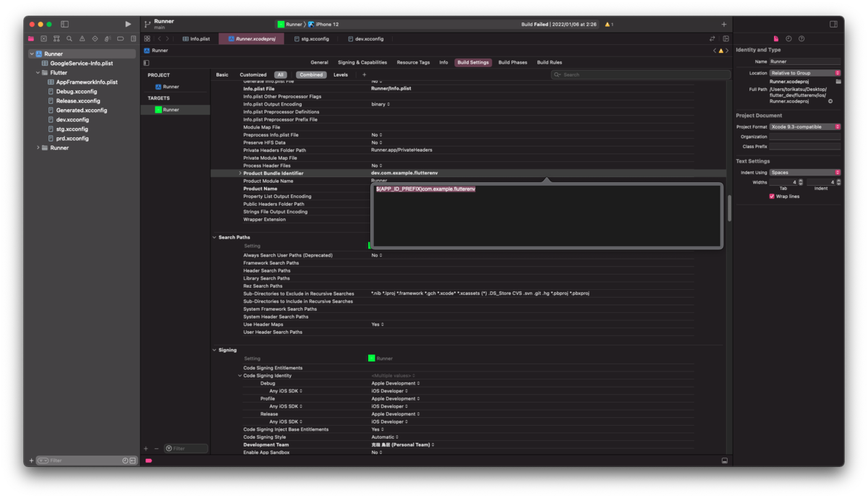Open the Find navigator magnifier icon

(69, 38)
